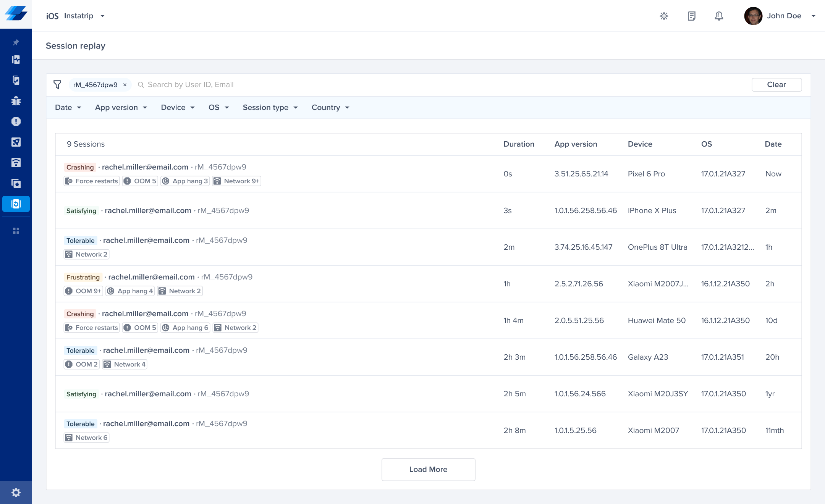The height and width of the screenshot is (504, 825).
Task: Click the settings gear in sidebar
Action: pyautogui.click(x=16, y=493)
